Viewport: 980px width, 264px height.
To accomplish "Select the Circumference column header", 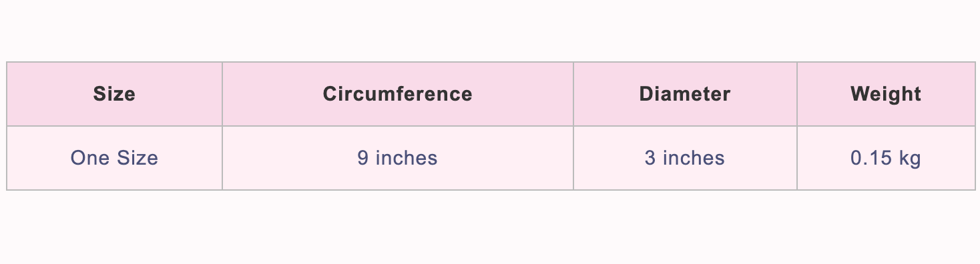I will click(398, 94).
